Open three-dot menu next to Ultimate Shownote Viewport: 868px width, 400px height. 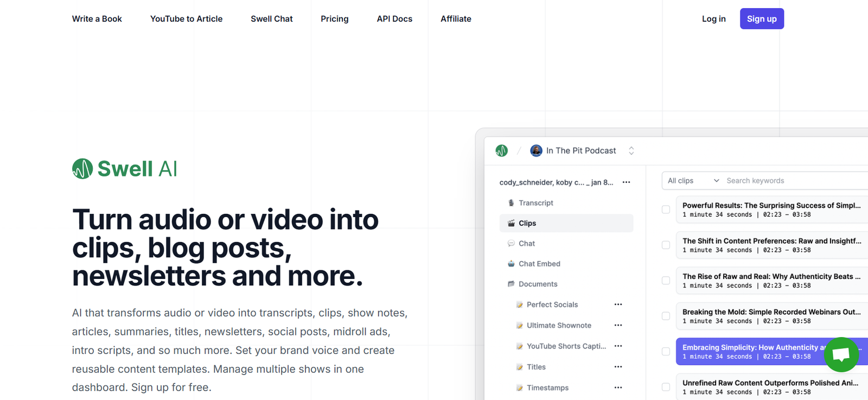click(618, 325)
